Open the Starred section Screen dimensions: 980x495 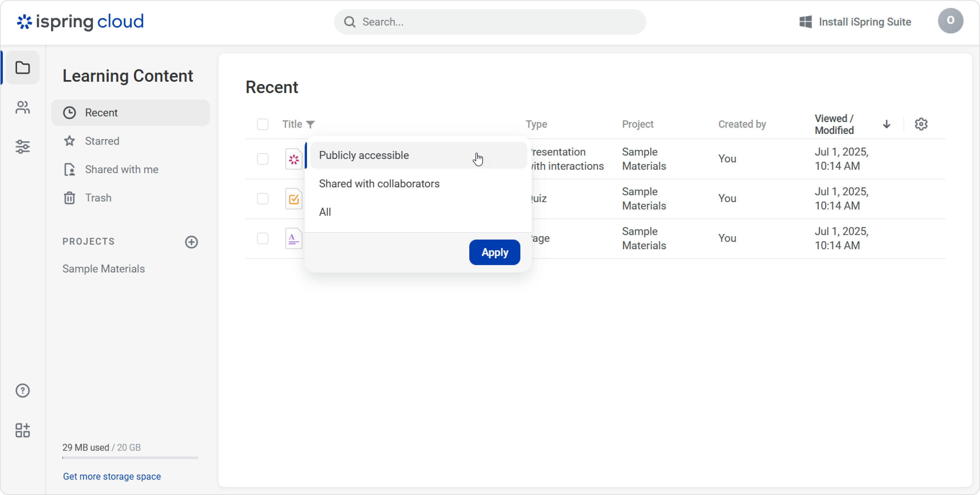pyautogui.click(x=131, y=141)
